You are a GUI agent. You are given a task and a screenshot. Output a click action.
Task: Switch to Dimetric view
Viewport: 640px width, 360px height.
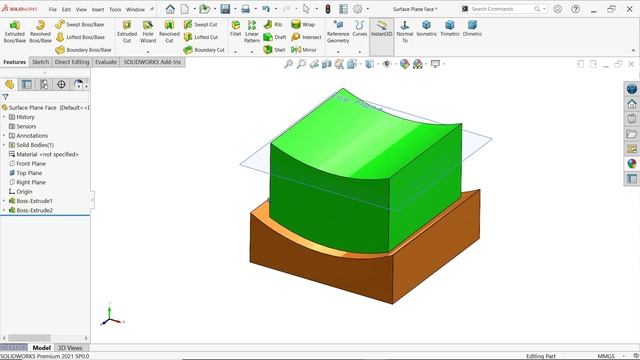[x=472, y=29]
